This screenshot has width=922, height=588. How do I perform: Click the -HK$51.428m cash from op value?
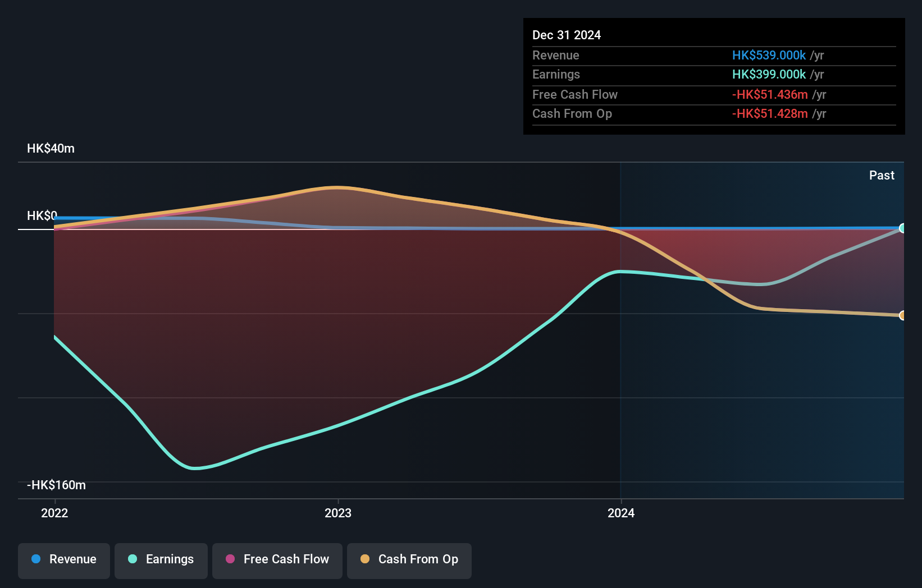pos(770,113)
